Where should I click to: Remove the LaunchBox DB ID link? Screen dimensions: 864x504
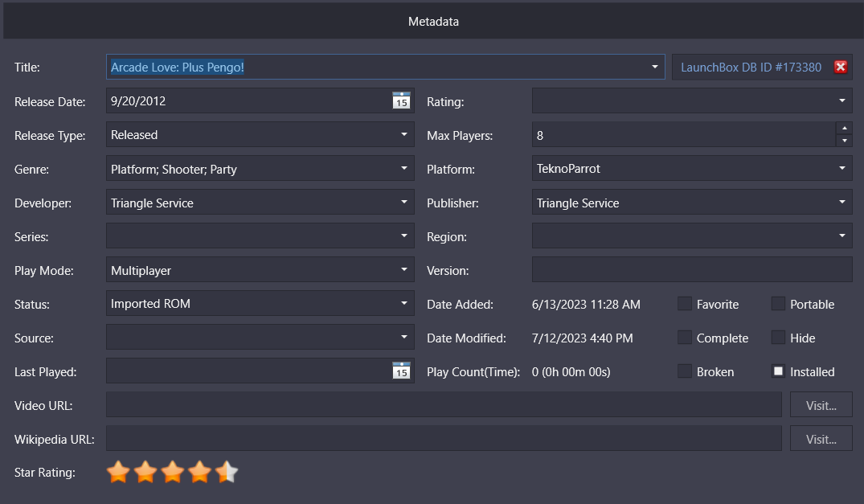click(841, 68)
